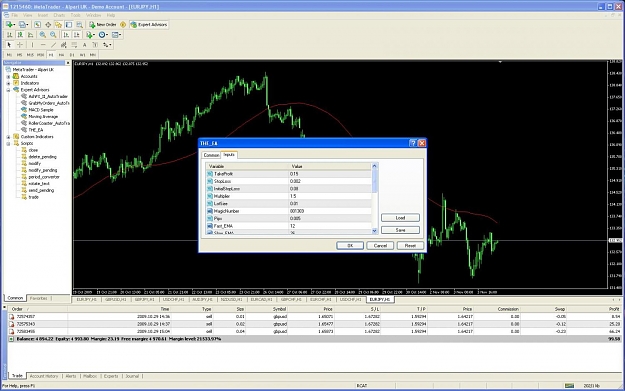Open the Account History terminal tab
The image size is (625, 391).
44,376
